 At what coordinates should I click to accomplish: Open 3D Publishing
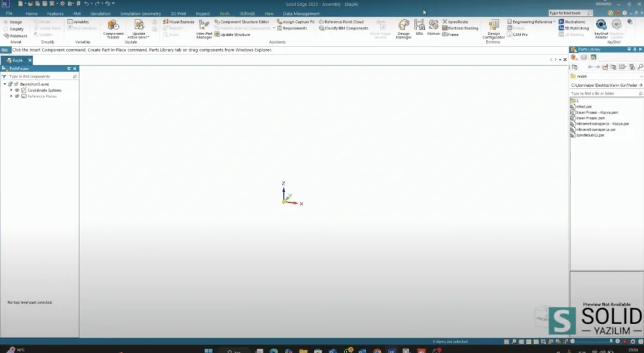574,28
